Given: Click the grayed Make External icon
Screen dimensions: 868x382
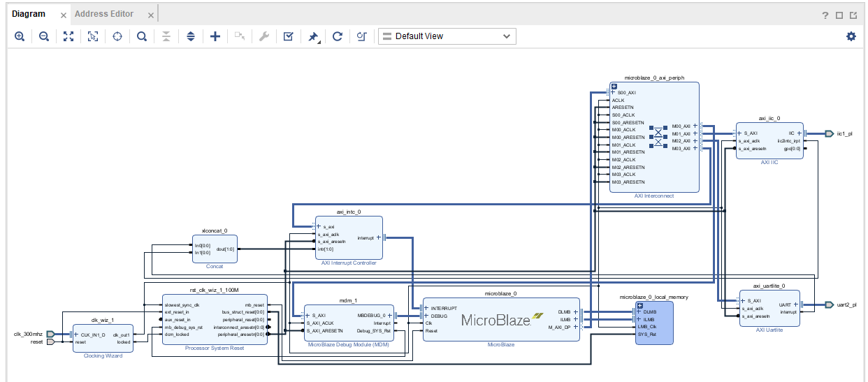Looking at the screenshot, I should pos(240,36).
